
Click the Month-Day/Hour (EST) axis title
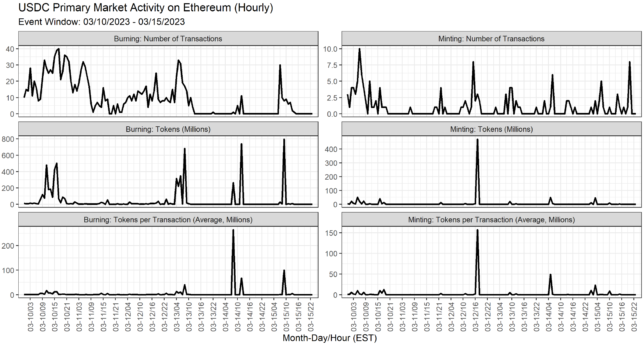click(330, 338)
